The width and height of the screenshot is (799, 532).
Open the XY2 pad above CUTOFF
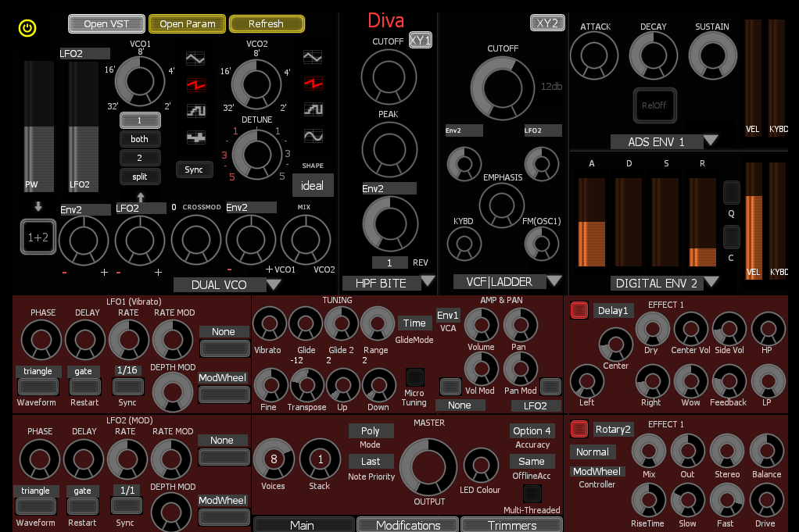(x=546, y=23)
